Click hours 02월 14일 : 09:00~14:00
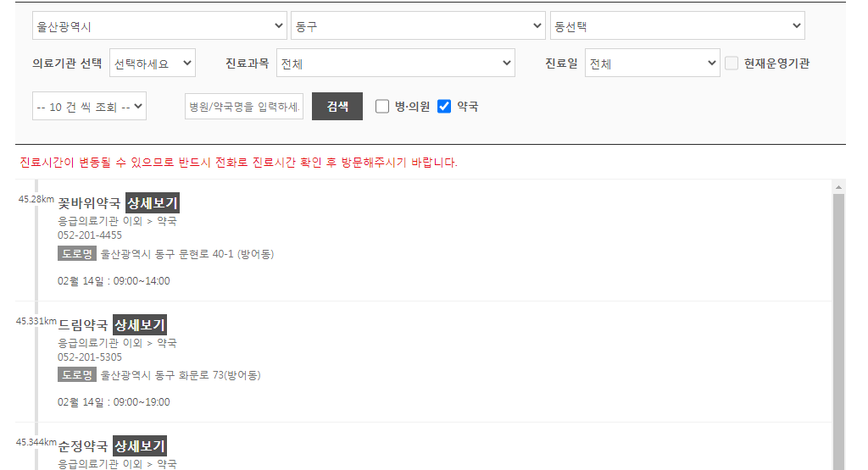 (x=114, y=281)
